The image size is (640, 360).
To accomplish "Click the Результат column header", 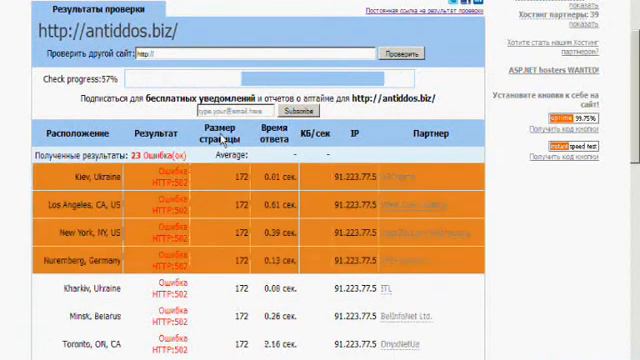I will (156, 133).
